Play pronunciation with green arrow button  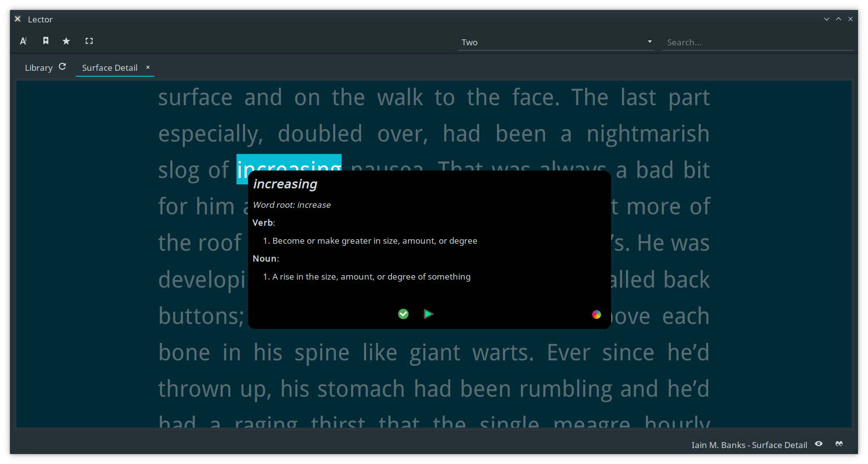428,313
